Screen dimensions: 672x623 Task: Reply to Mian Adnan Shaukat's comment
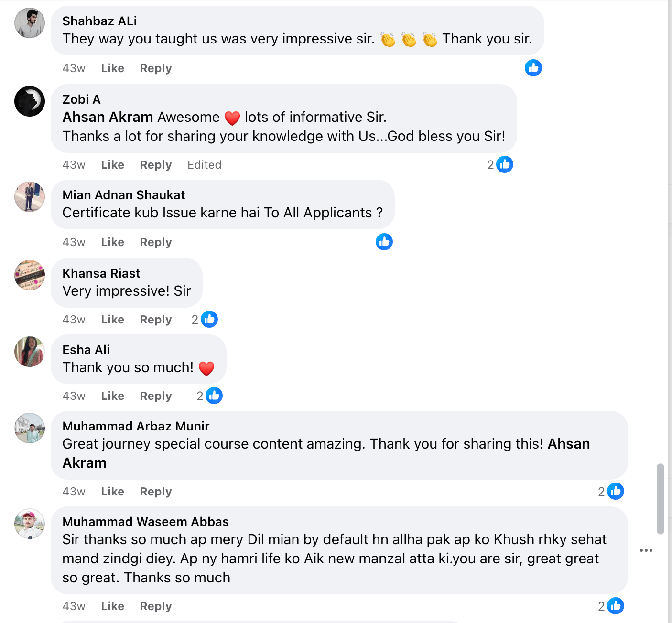pyautogui.click(x=155, y=242)
